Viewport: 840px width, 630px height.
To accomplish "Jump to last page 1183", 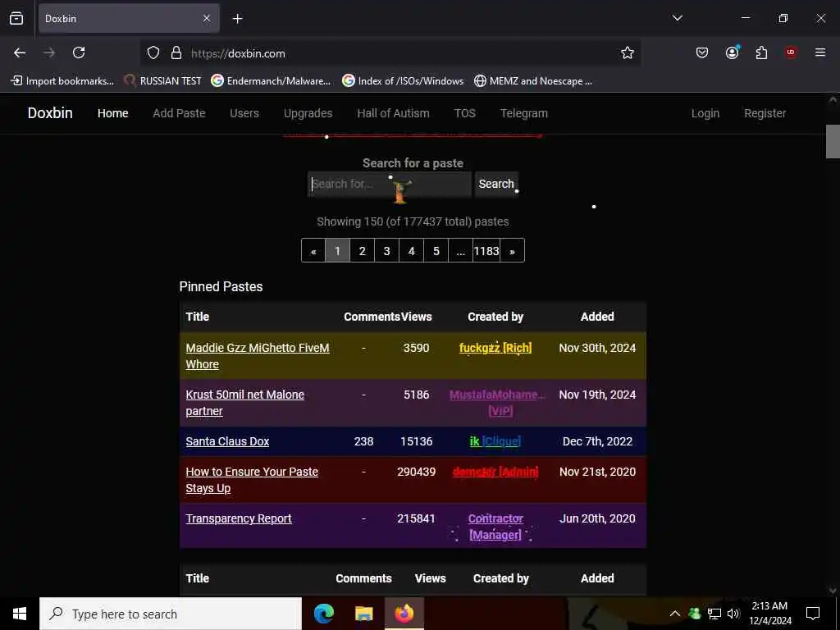I will coord(486,251).
